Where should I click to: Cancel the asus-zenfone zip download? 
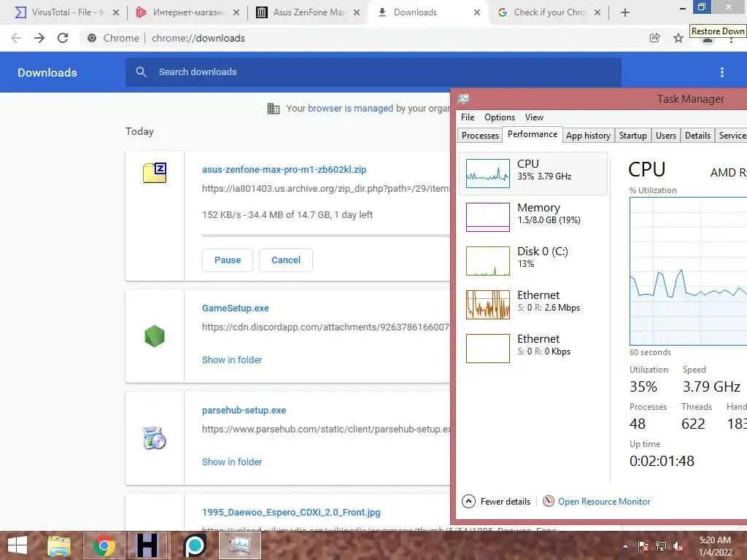tap(286, 260)
